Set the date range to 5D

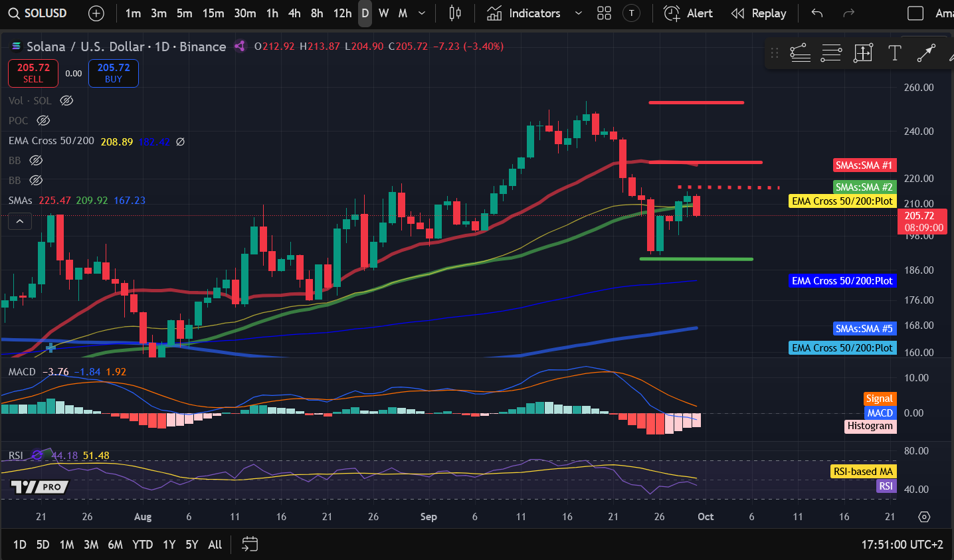pos(43,545)
